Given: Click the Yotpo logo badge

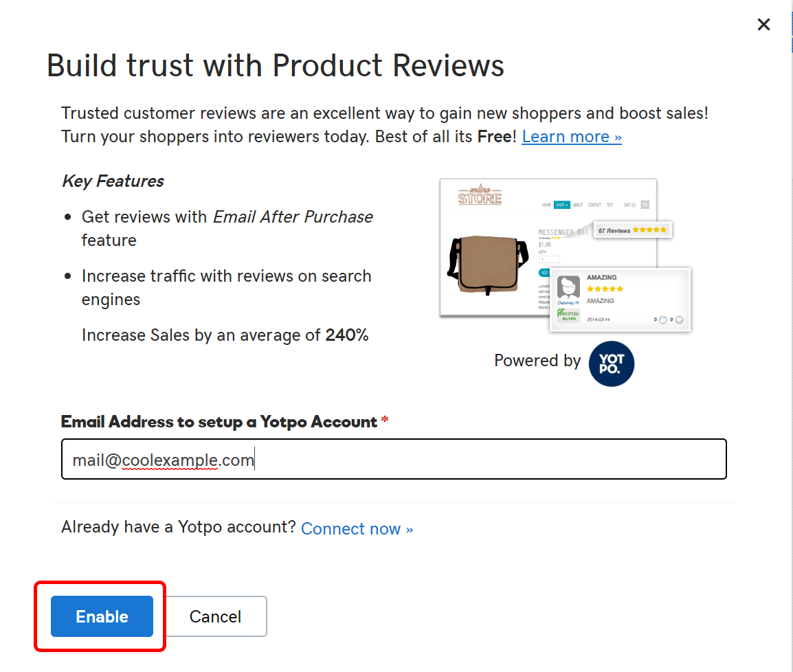Looking at the screenshot, I should point(611,363).
